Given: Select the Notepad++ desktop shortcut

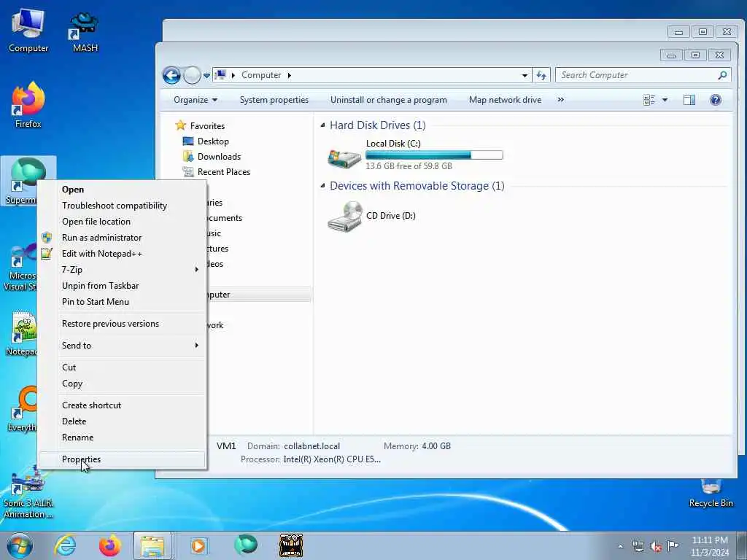Looking at the screenshot, I should [x=21, y=333].
